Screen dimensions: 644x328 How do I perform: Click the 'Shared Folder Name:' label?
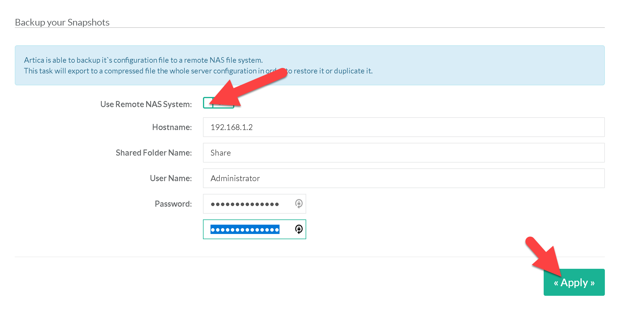(153, 153)
